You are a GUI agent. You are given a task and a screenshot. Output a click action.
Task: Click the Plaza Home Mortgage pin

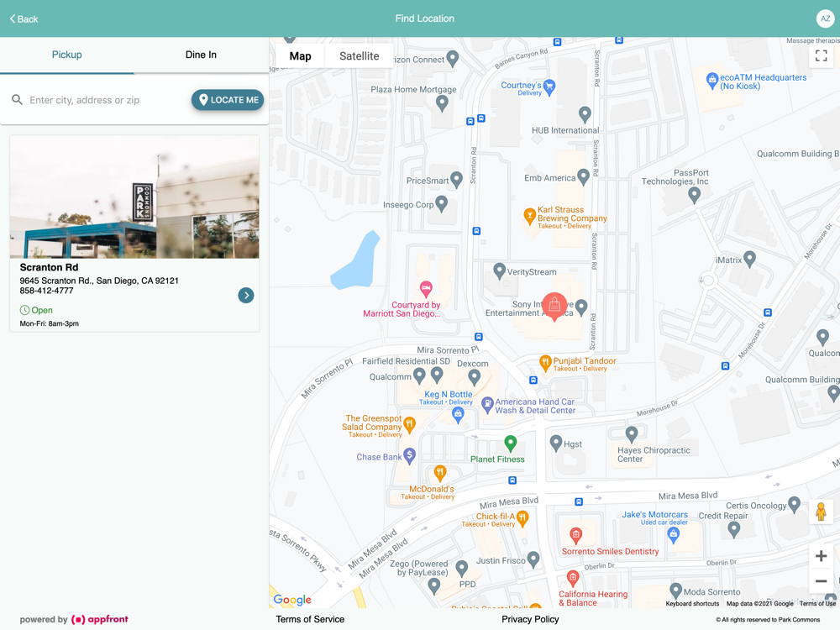point(442,102)
